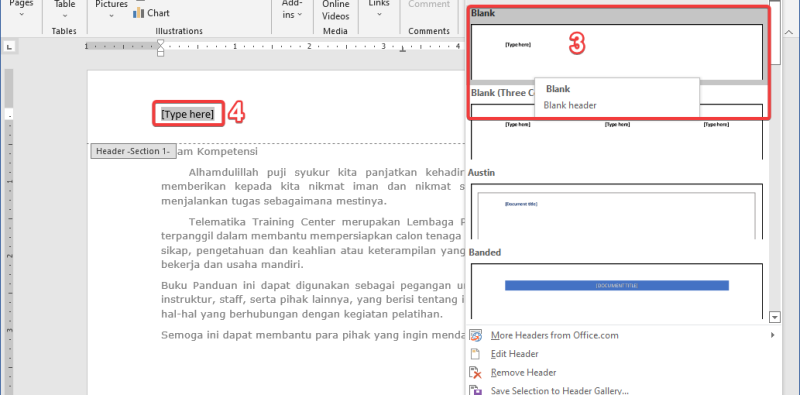The image size is (800, 395).
Task: Choose the Blank header thumbnail
Action: (x=616, y=52)
